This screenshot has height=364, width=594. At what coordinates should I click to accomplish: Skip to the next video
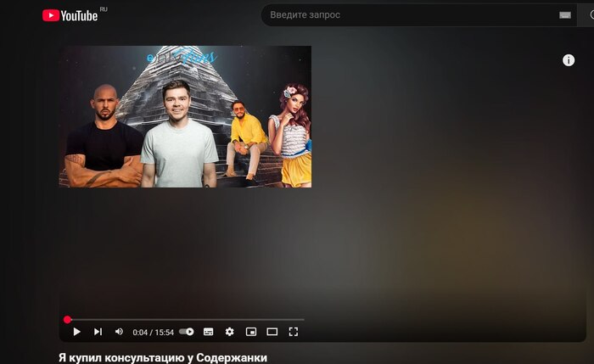click(x=98, y=332)
